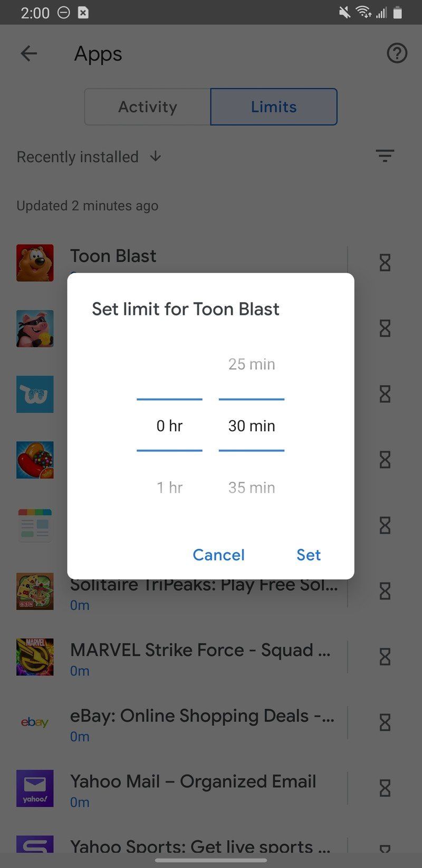Open the timer icon next to Solitaire TriPeaks
This screenshot has width=422, height=868.
coord(384,591)
